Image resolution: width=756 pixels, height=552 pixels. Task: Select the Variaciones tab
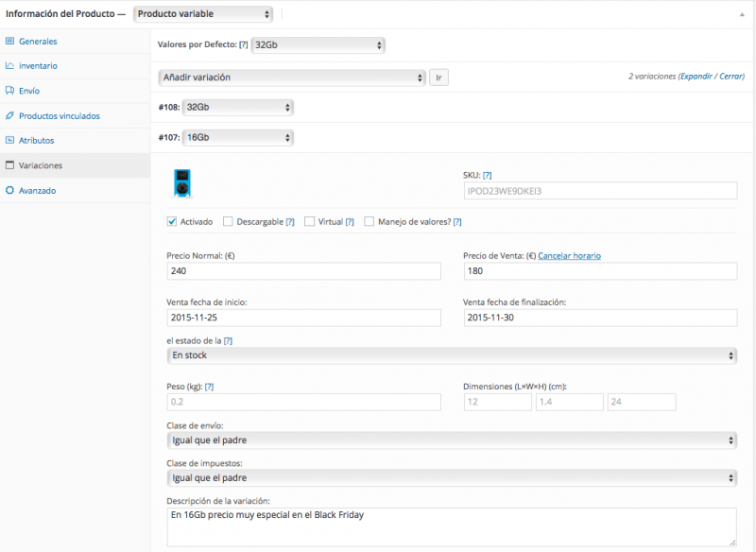pos(76,165)
